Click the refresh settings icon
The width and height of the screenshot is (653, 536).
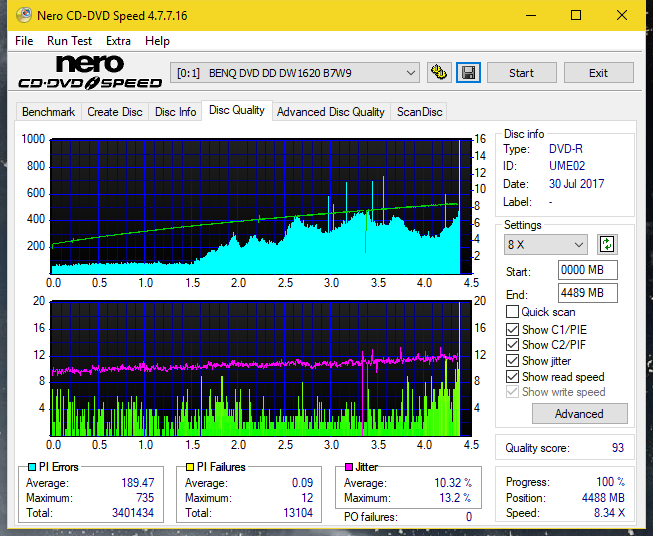[x=607, y=244]
